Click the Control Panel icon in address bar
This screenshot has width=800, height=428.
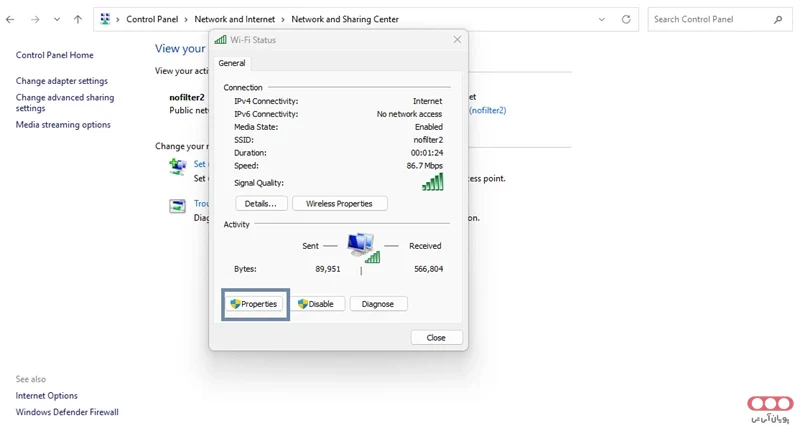106,19
